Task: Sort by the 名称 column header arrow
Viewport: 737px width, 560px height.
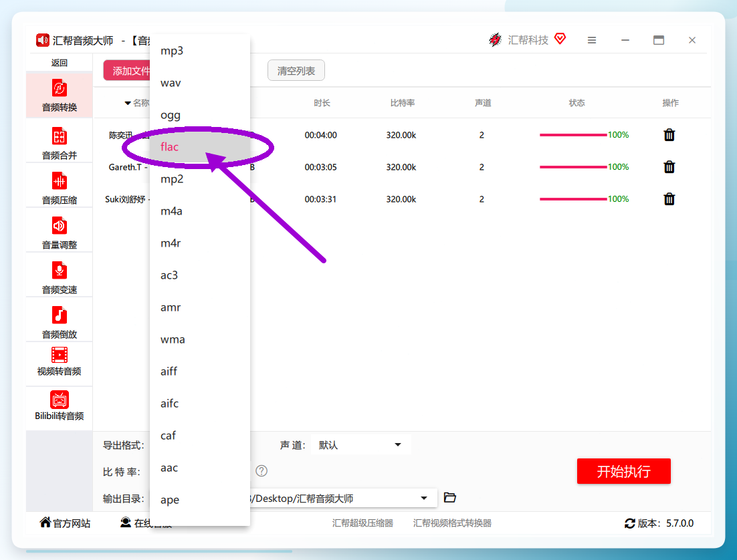Action: [x=128, y=103]
